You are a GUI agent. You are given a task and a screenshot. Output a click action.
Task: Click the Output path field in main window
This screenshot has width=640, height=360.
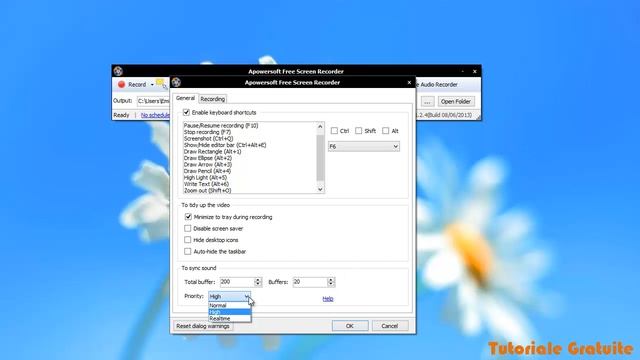153,101
